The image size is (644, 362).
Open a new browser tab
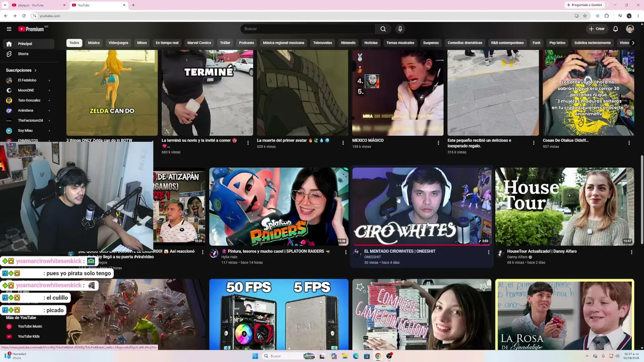click(x=133, y=5)
